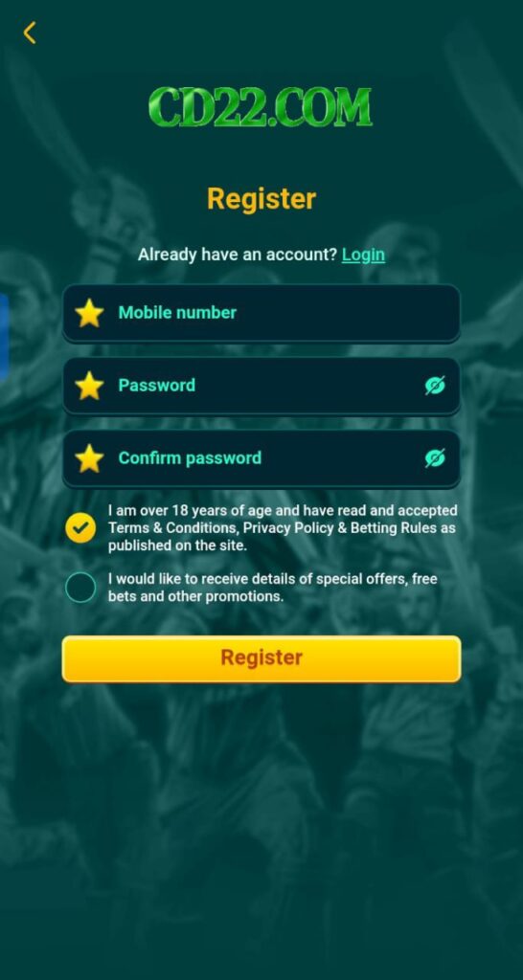Tap the Terms & Conditions agreement text
The image size is (523, 980).
pyautogui.click(x=283, y=528)
